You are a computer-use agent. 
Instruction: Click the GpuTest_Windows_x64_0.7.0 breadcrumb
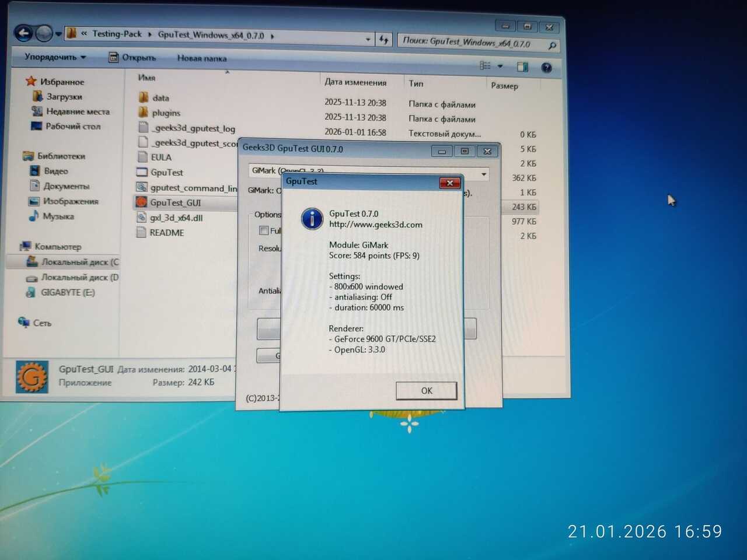click(211, 35)
